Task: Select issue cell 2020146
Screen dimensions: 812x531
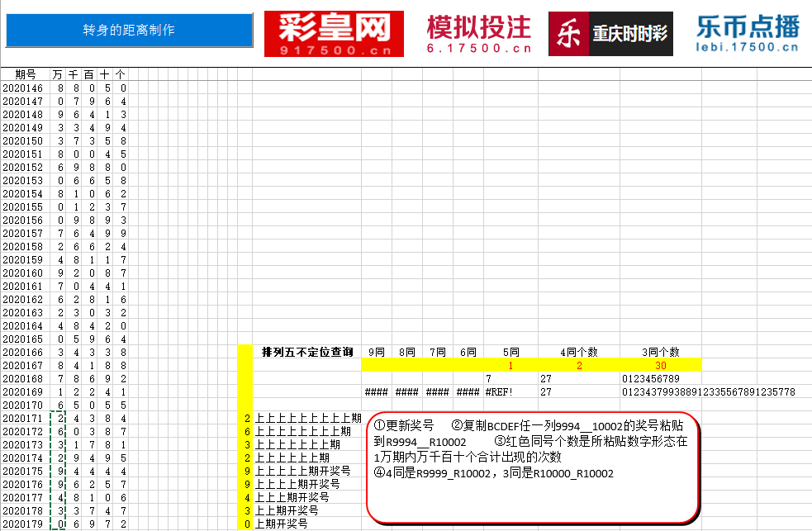Action: pyautogui.click(x=26, y=88)
